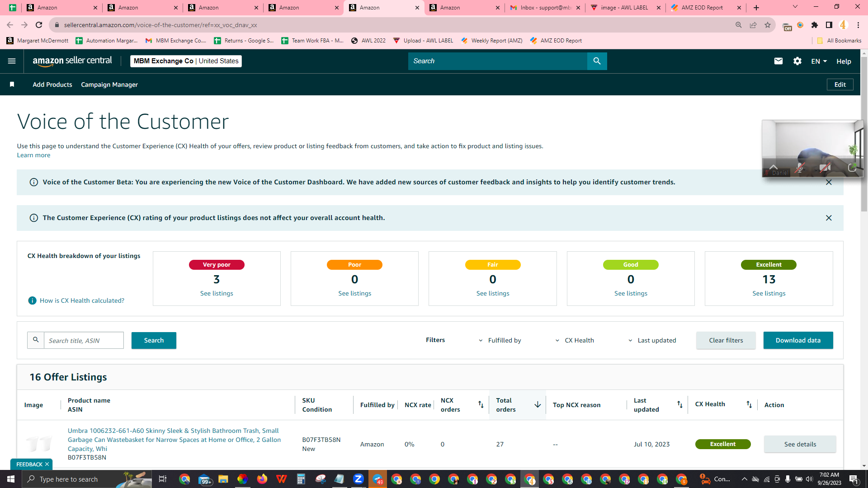Screen dimensions: 868x488
Task: Switch to the image - AWL LABEL tab
Action: (x=625, y=8)
